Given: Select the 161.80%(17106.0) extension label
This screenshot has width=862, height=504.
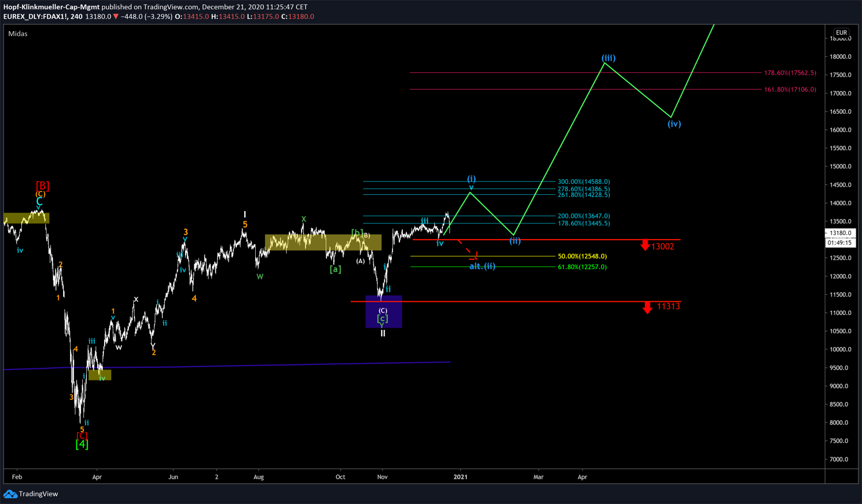Looking at the screenshot, I should (790, 90).
